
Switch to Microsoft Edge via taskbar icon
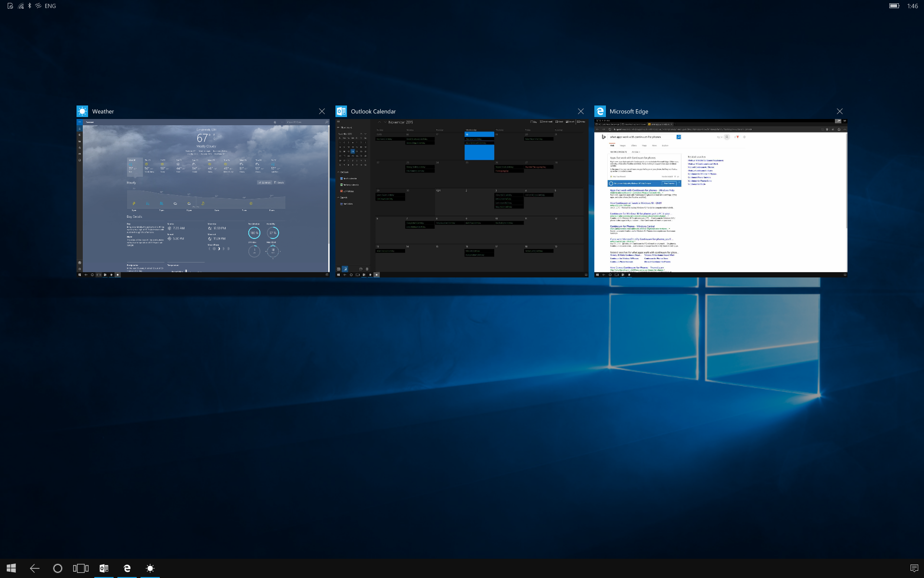[x=127, y=568]
